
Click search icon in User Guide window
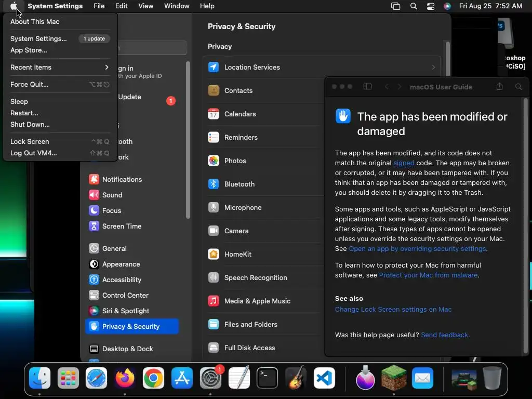[x=518, y=87]
